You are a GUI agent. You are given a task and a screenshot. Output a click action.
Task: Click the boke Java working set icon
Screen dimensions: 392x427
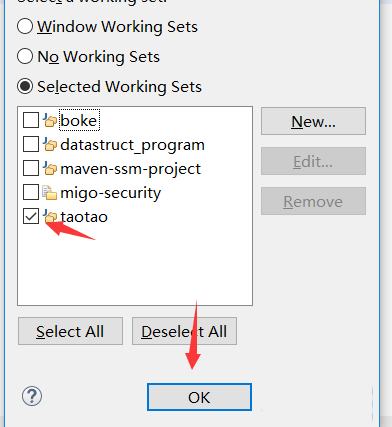(x=50, y=120)
